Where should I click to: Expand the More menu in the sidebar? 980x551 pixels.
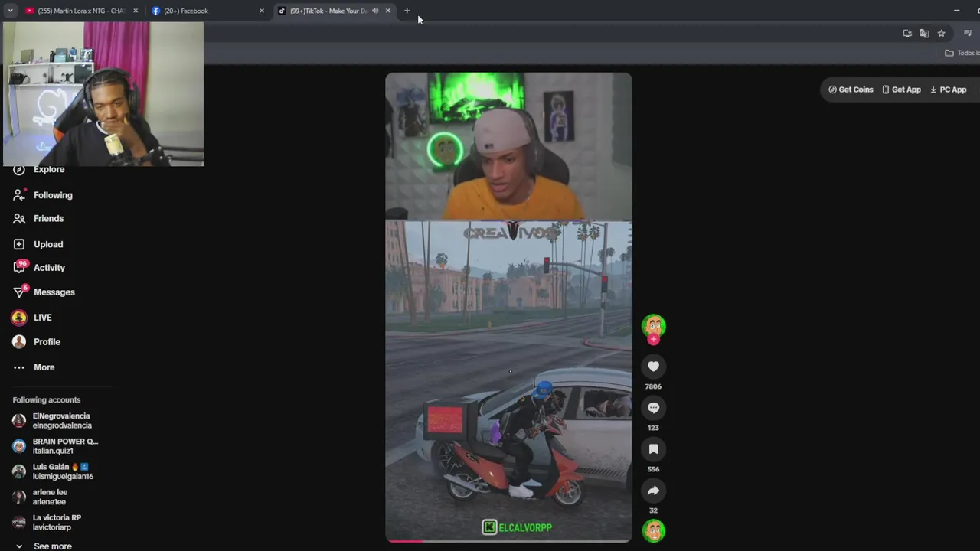point(44,367)
